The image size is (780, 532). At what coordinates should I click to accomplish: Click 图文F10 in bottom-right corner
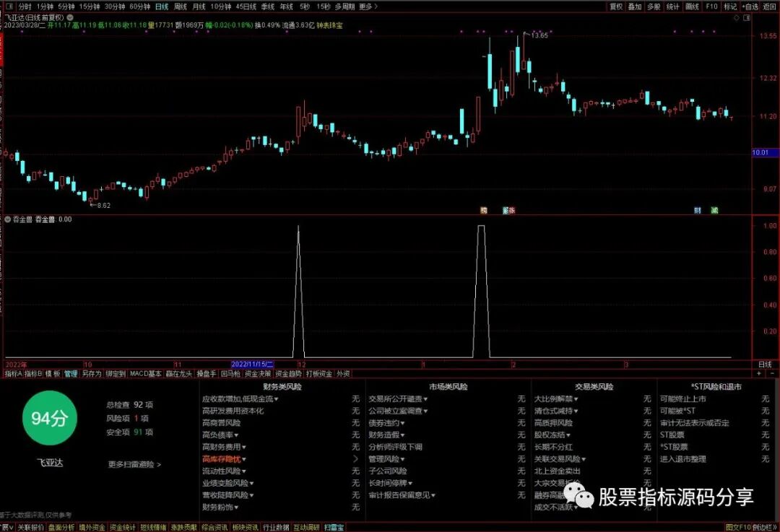pyautogui.click(x=737, y=527)
